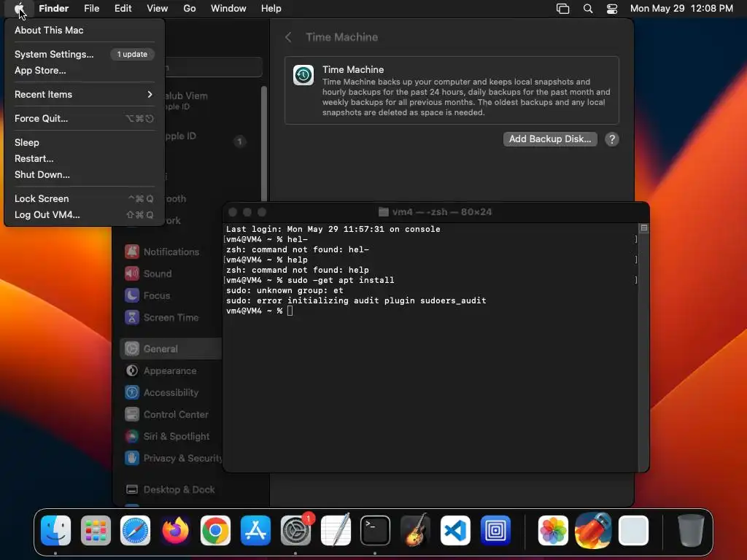The height and width of the screenshot is (560, 747).
Task: Click Stage Manager icon in menu bar
Action: 562,9
